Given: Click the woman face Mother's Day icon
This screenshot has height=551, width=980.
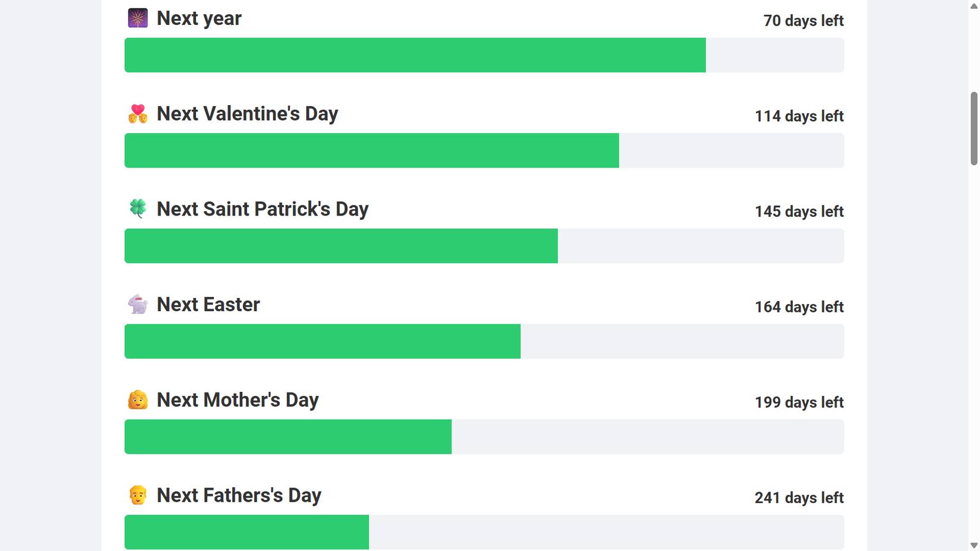Looking at the screenshot, I should (x=138, y=400).
